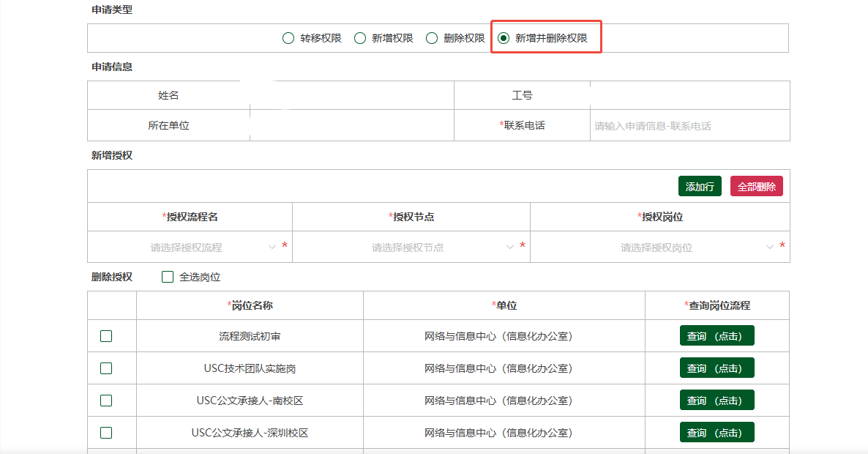The image size is (868, 454).
Task: Select the 新增权限 radio option
Action: (360, 38)
